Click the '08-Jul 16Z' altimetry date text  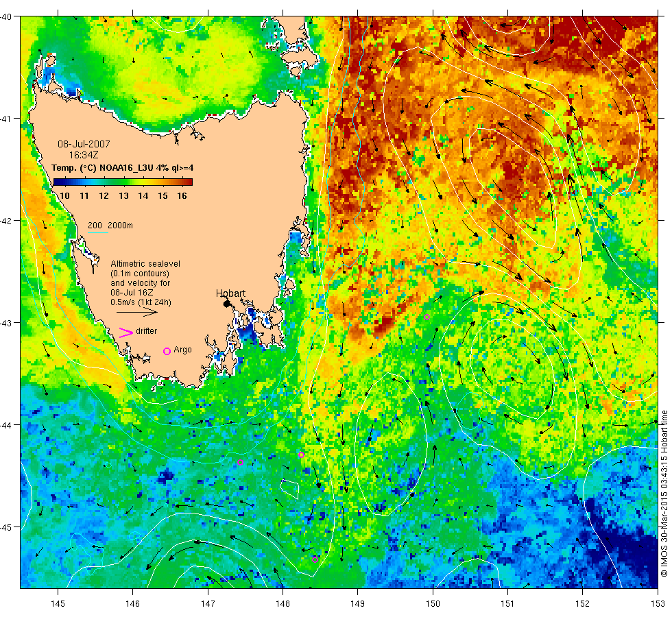(x=132, y=293)
